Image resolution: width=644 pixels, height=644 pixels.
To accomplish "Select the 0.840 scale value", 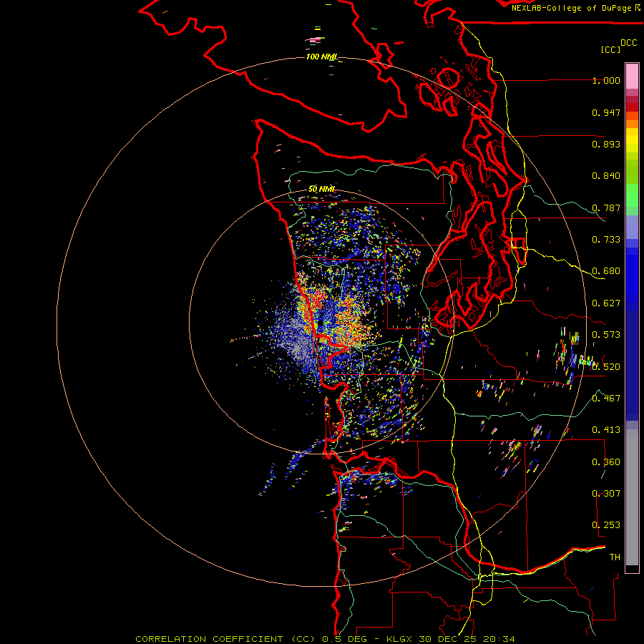I will [x=606, y=176].
